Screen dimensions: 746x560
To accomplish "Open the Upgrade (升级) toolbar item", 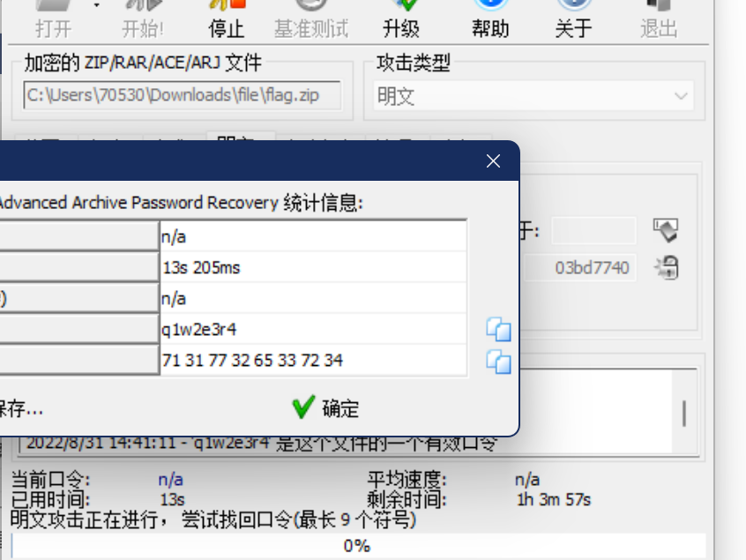I will click(401, 19).
